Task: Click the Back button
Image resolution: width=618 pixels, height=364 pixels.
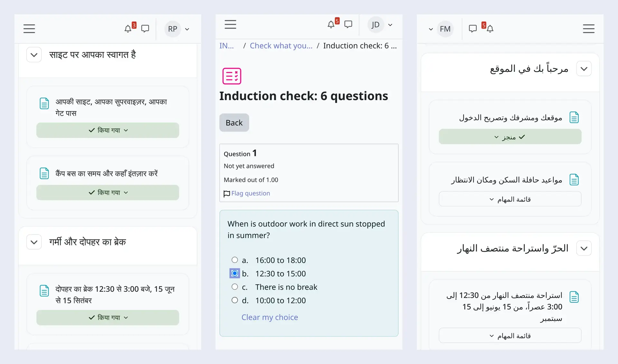Action: 234,123
